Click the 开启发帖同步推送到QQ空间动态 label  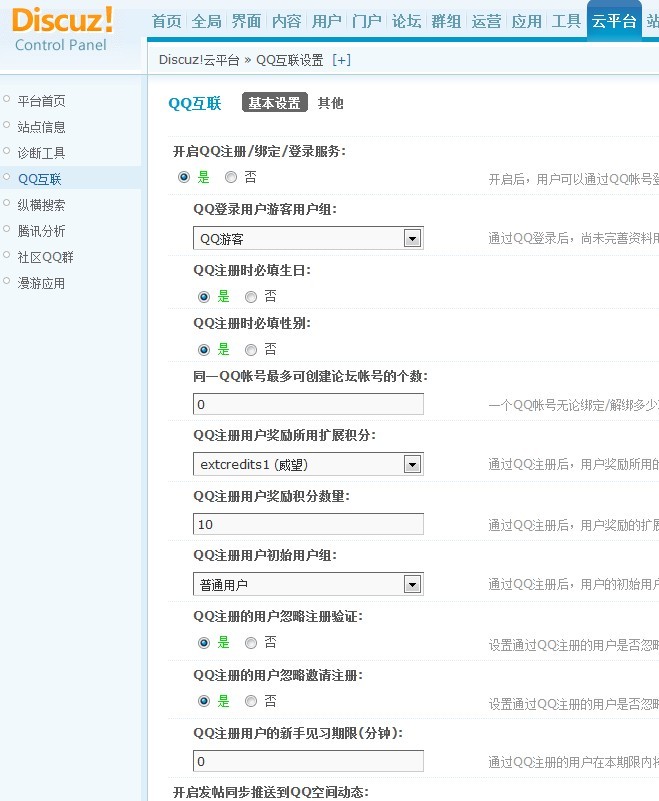point(271,792)
